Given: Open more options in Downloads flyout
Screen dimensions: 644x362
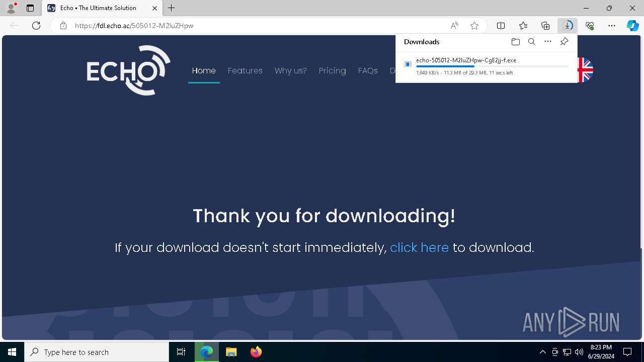Looking at the screenshot, I should click(548, 42).
